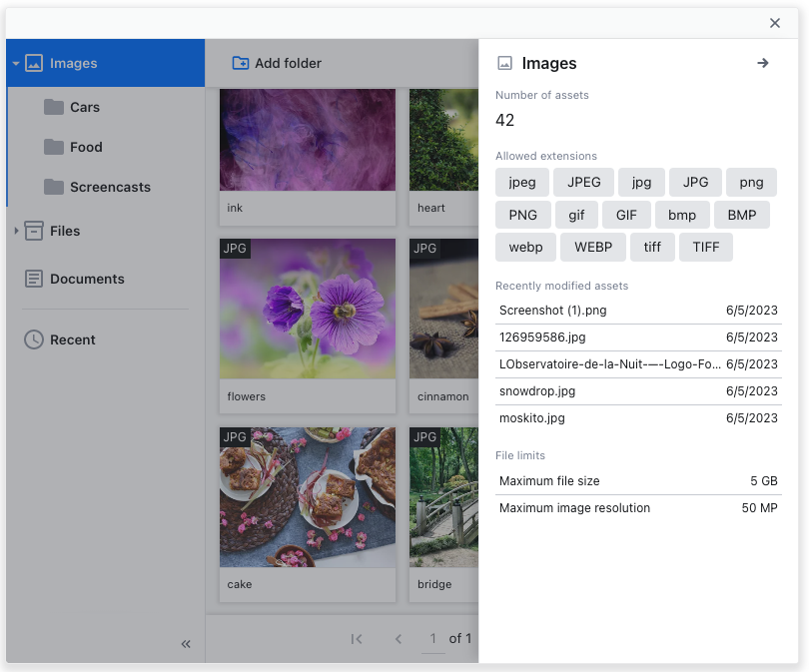Click the Documents icon in sidebar
Screen dimensions: 809x672
click(x=34, y=279)
